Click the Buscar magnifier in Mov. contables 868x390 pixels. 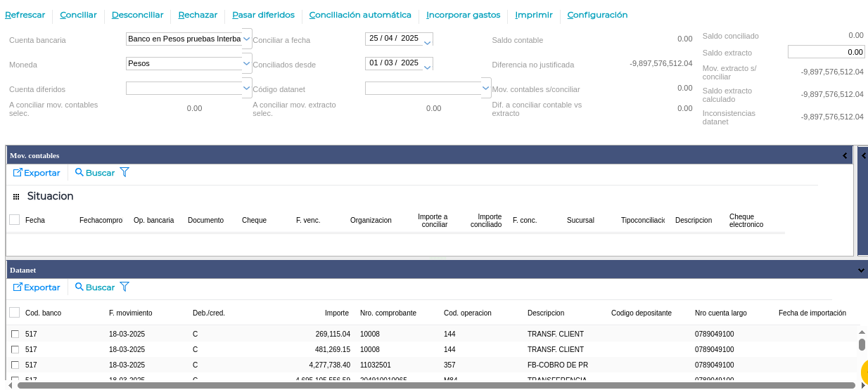(x=79, y=173)
